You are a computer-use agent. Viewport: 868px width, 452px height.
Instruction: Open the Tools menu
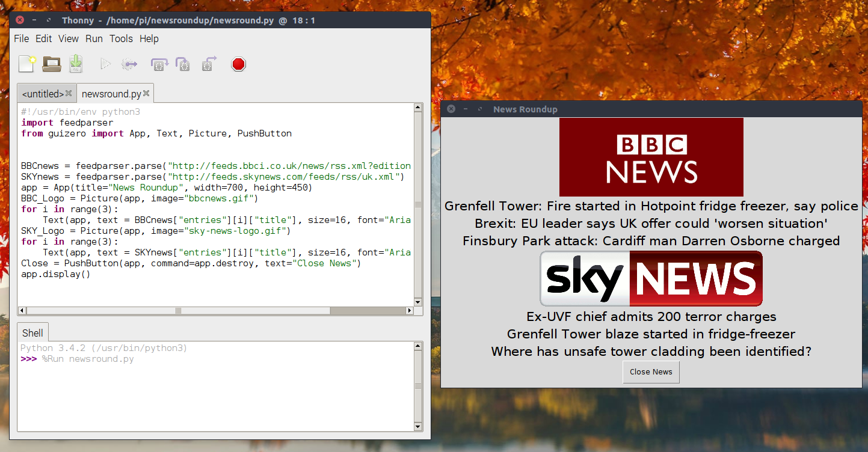[x=121, y=38]
